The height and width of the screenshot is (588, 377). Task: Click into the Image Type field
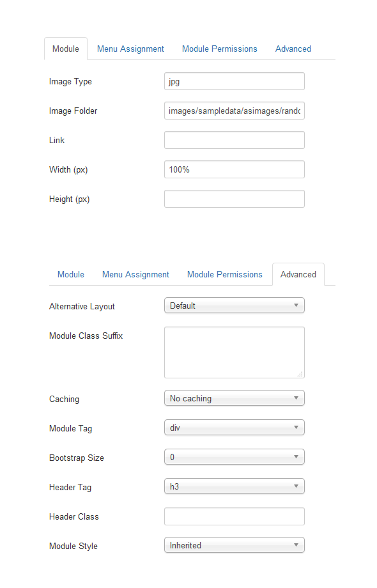click(235, 81)
